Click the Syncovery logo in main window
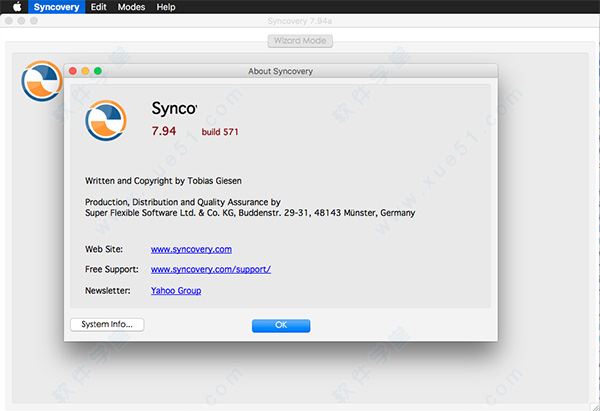 coord(41,81)
